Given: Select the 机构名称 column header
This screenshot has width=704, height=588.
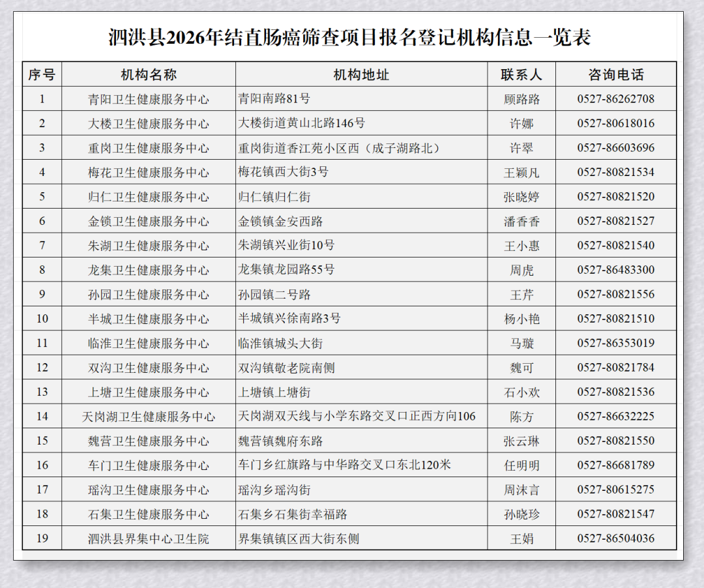Looking at the screenshot, I should point(149,74).
